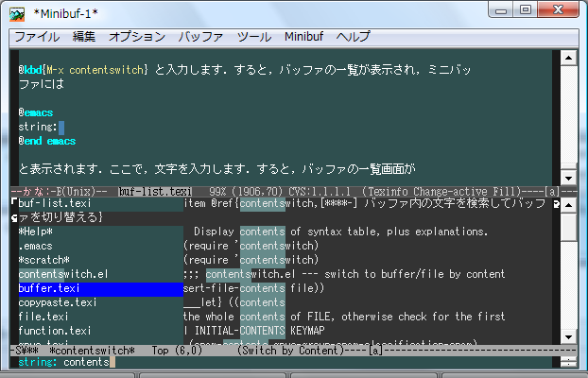
Task: Click the buf-list.texi mode line name
Action: (x=154, y=192)
